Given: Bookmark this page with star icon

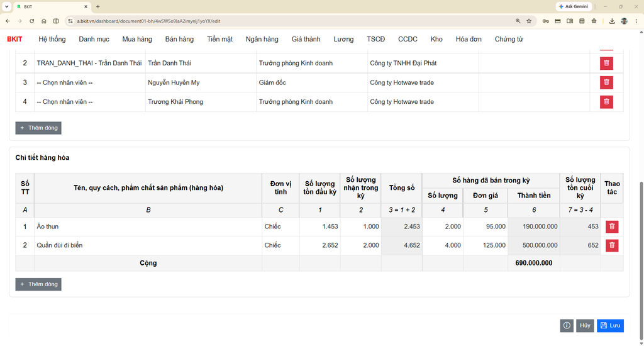Looking at the screenshot, I should click(x=529, y=21).
